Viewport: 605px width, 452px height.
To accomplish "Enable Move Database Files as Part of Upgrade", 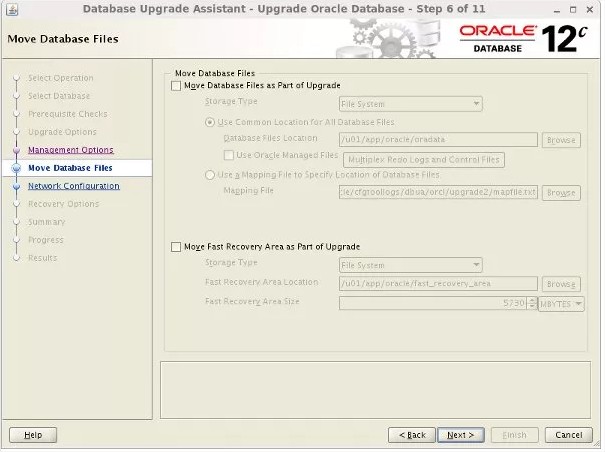I will tap(176, 86).
